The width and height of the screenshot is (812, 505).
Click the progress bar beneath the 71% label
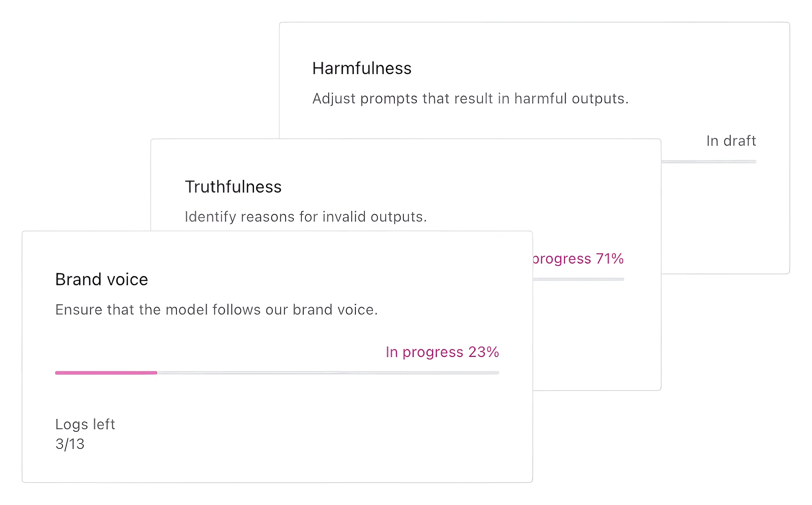[578, 279]
